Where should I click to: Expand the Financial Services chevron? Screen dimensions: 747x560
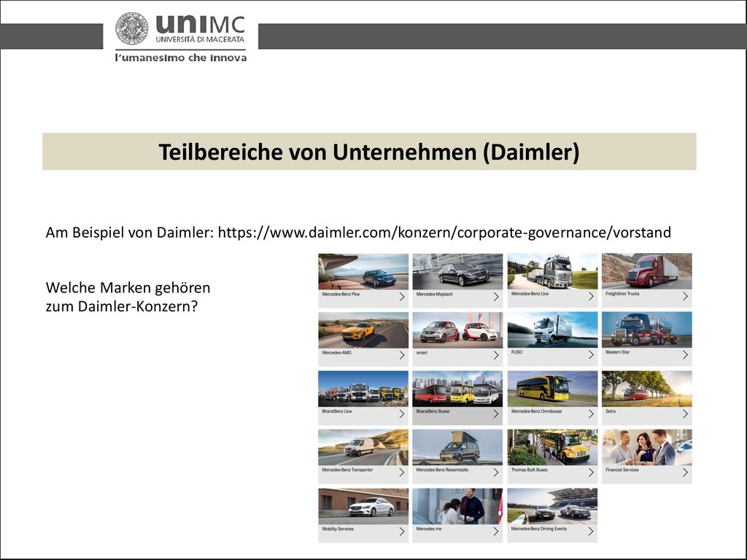tap(685, 472)
